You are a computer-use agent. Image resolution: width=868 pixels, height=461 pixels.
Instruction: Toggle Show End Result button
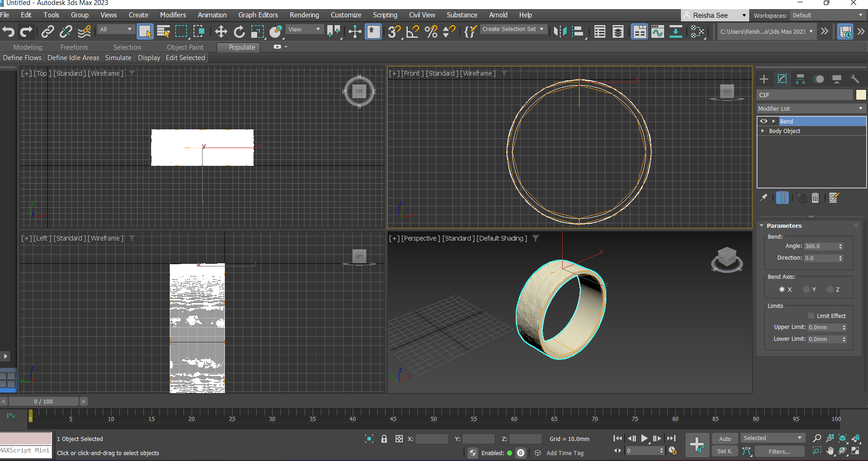[x=782, y=198]
